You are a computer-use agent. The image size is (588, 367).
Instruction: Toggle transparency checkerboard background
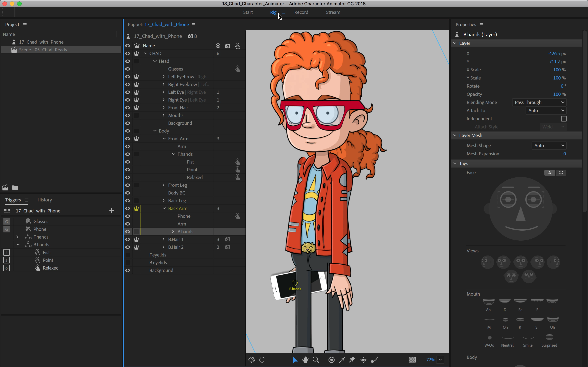click(x=412, y=360)
